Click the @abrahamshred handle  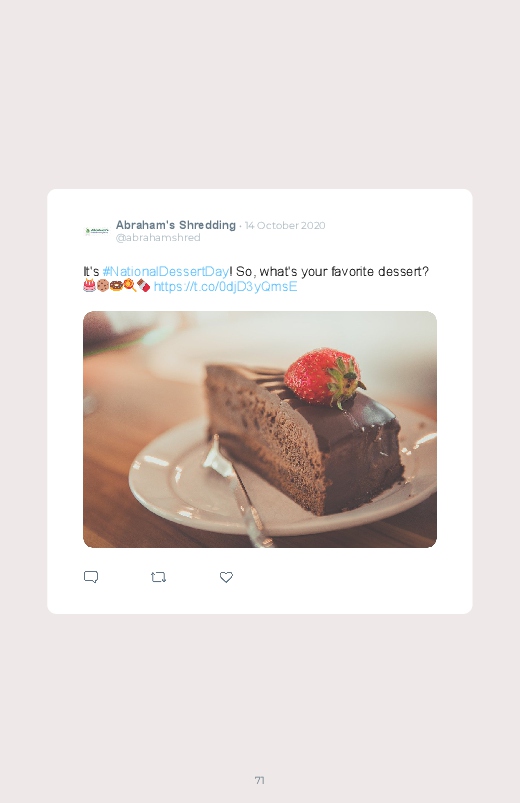158,238
